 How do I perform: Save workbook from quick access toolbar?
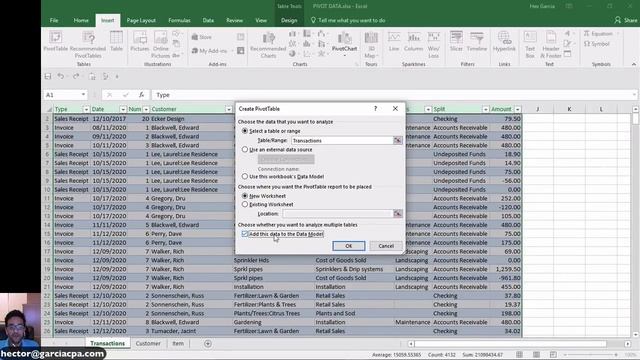(x=48, y=76)
